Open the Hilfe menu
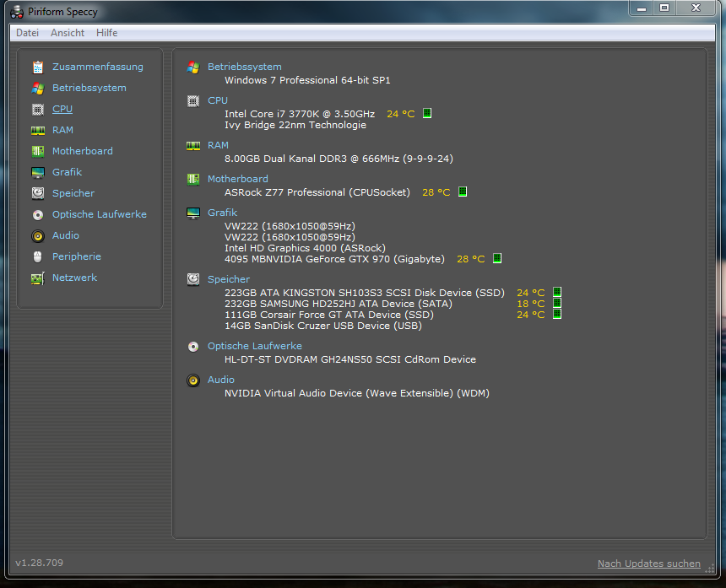Screen dimensions: 726x588 107,33
